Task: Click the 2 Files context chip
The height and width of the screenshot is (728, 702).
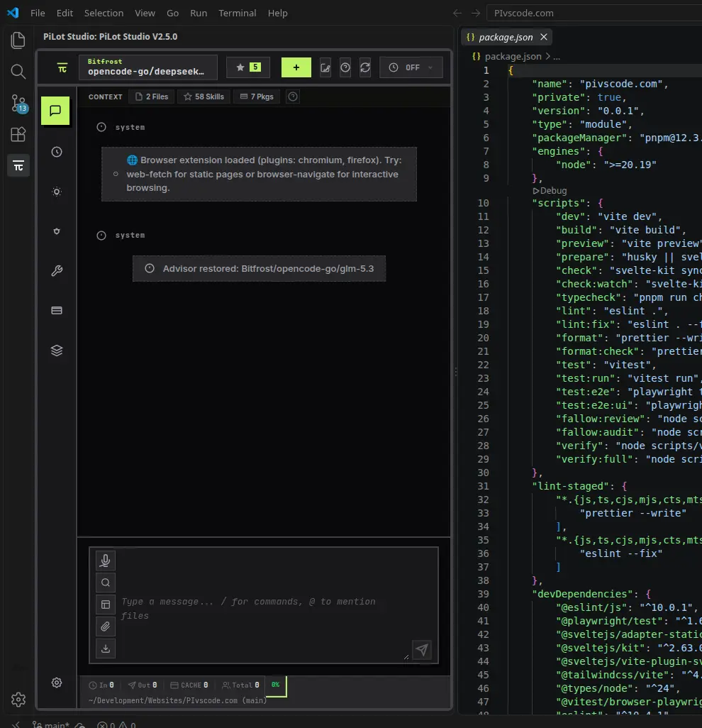Action: [x=152, y=96]
